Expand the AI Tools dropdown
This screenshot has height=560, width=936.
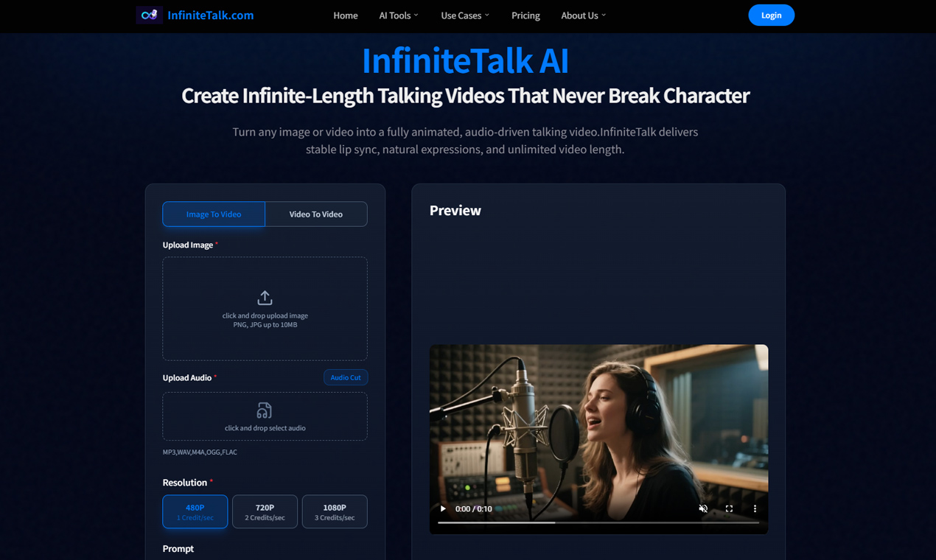(x=398, y=15)
